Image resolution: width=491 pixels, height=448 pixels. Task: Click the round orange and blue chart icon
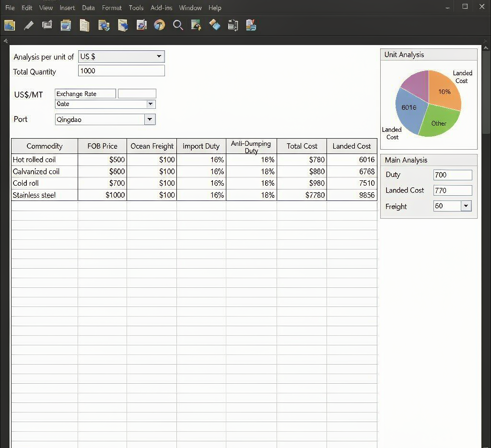pos(159,25)
